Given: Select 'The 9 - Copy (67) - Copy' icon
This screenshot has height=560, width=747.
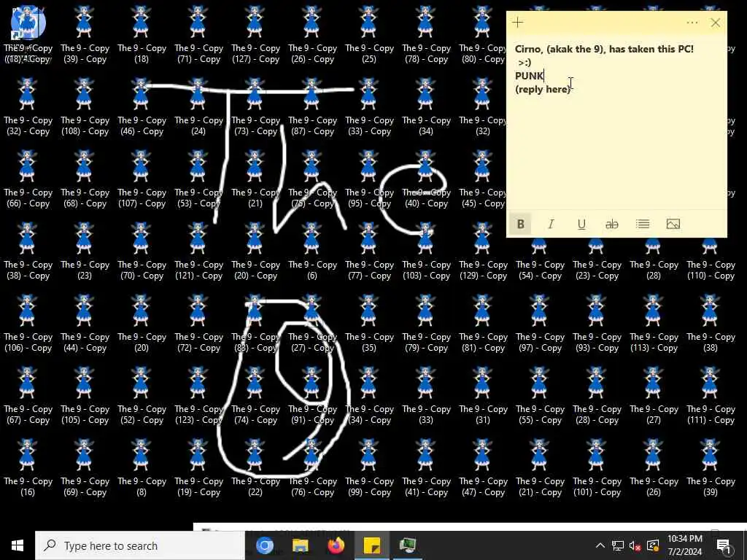Looking at the screenshot, I should click(28, 396).
